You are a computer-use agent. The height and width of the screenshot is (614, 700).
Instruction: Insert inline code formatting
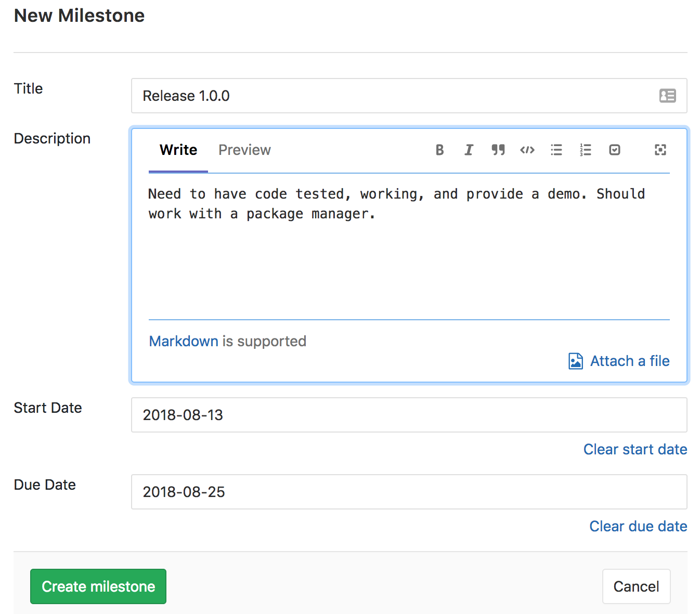527,150
